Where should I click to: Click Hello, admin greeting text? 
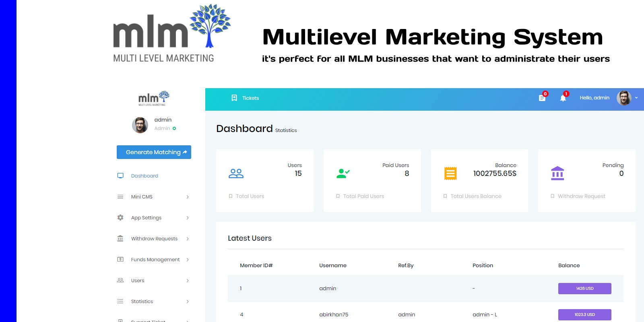pyautogui.click(x=594, y=98)
